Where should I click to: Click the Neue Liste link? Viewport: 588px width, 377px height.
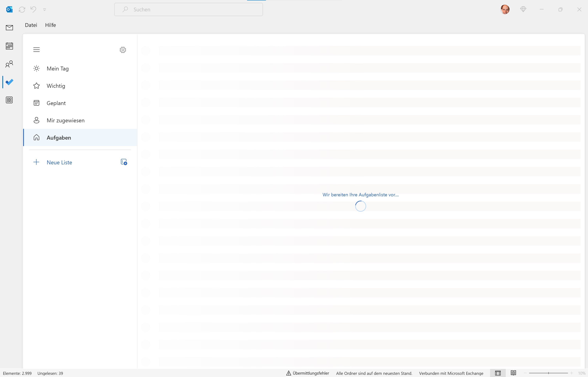click(59, 163)
